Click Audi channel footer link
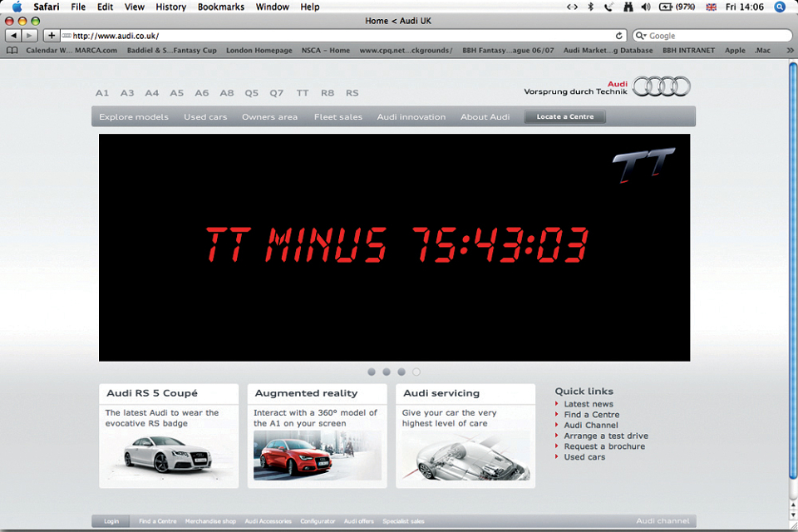 click(x=663, y=521)
